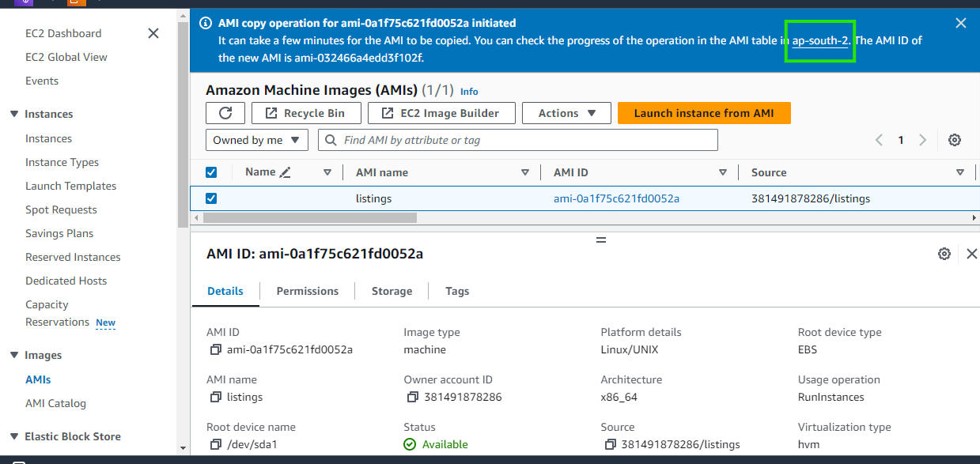Image resolution: width=980 pixels, height=464 pixels.
Task: Open details panel settings gear
Action: 944,254
